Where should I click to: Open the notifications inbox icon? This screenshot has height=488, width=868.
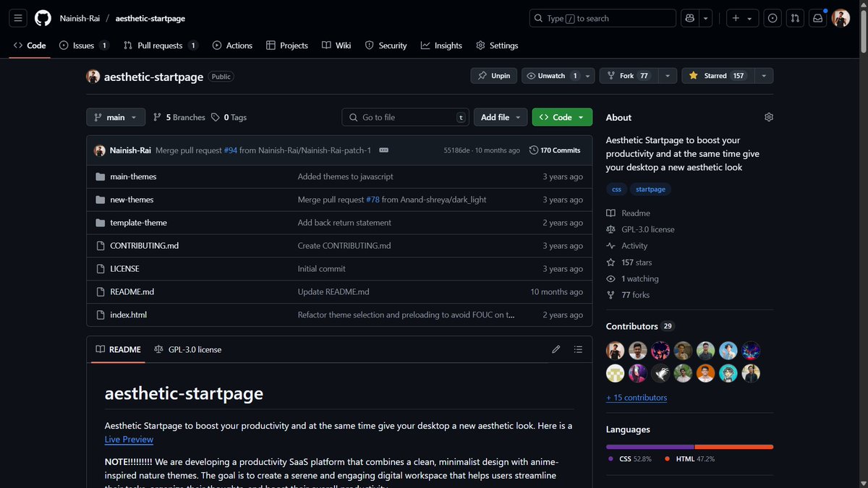pyautogui.click(x=817, y=18)
